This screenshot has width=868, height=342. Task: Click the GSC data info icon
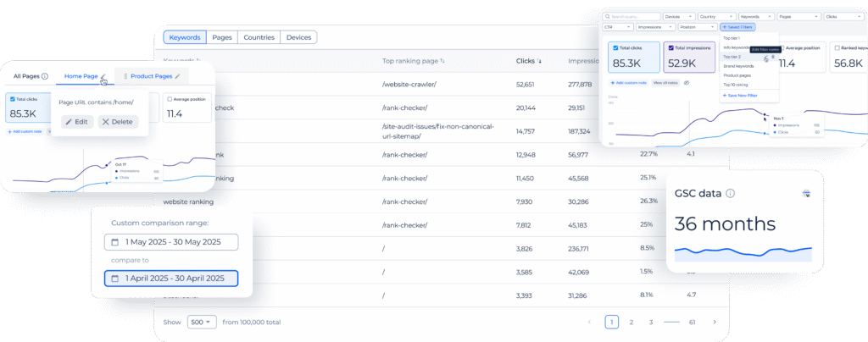click(x=730, y=193)
